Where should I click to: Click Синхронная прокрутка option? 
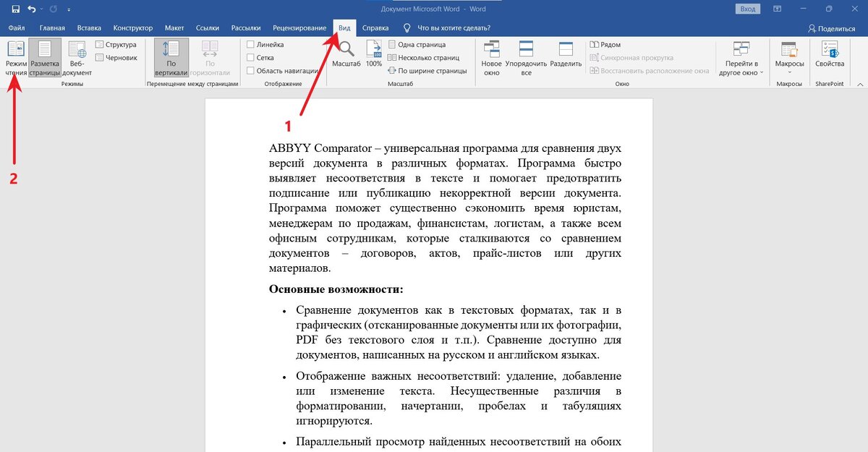coord(631,58)
